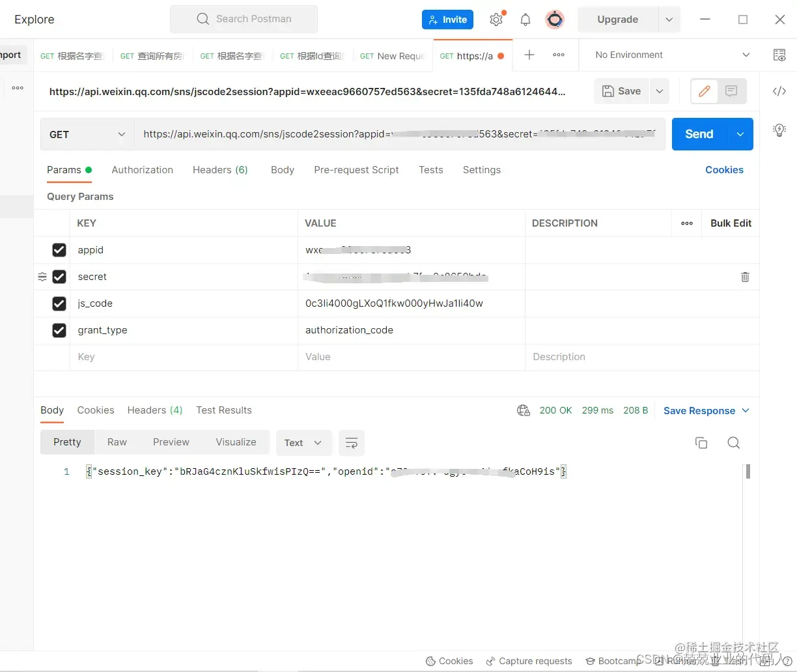Viewport: 797px width, 672px height.
Task: Copy the response body
Action: coord(701,443)
